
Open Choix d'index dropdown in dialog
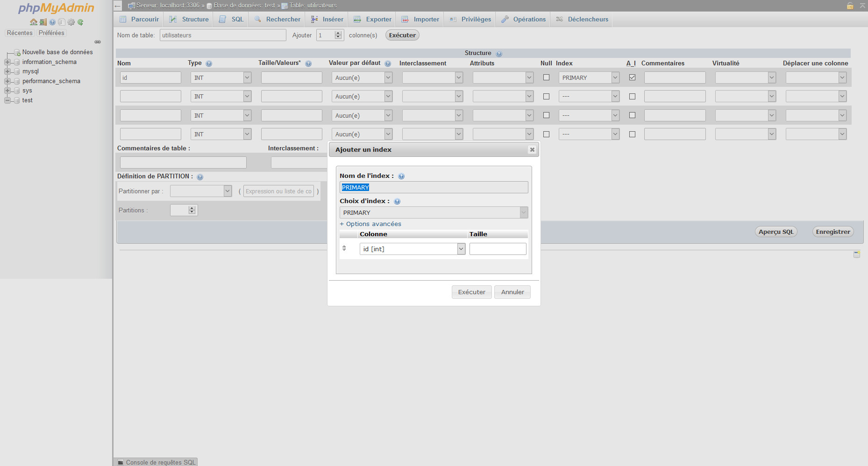coord(434,212)
